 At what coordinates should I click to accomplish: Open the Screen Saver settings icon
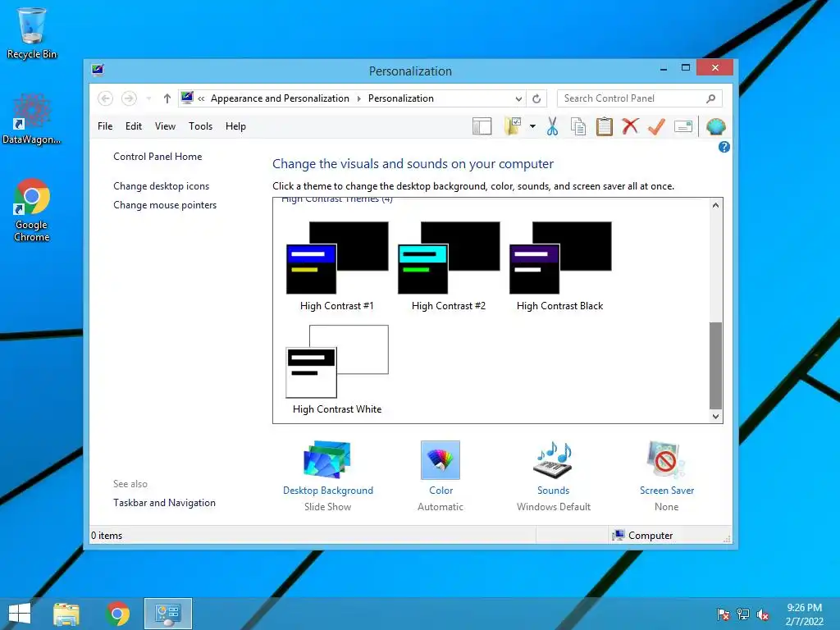point(666,459)
